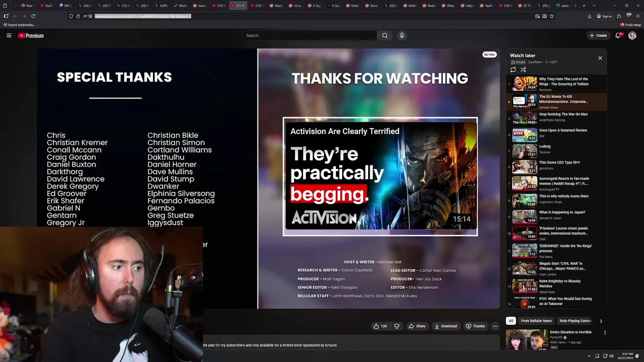Go forward with the browser arrow
The height and width of the screenshot is (362, 644).
(x=24, y=16)
